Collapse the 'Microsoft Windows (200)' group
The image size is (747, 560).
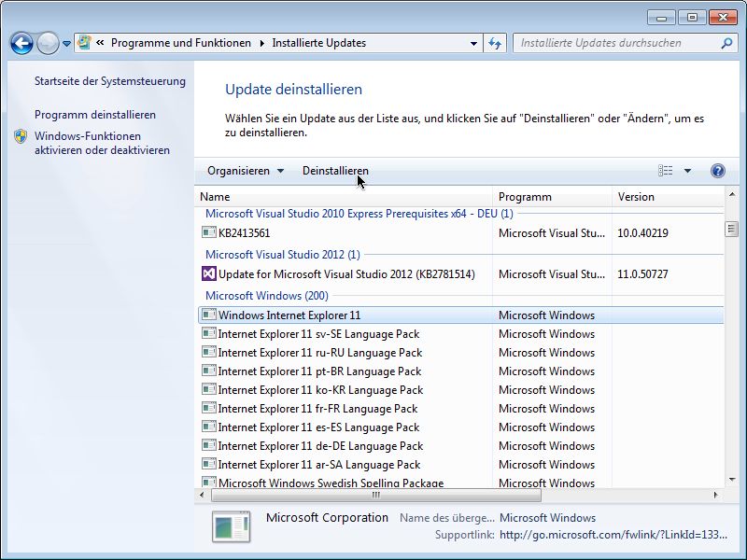click(267, 296)
